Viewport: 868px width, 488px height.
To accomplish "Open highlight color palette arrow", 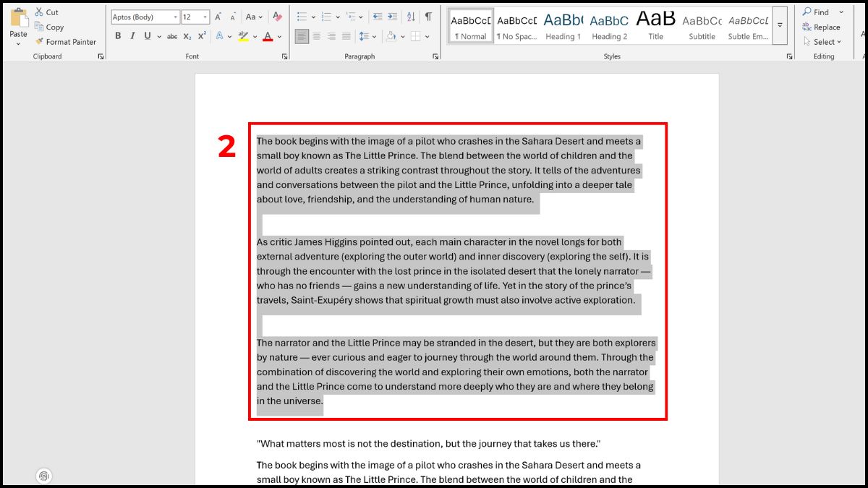I will pyautogui.click(x=255, y=35).
